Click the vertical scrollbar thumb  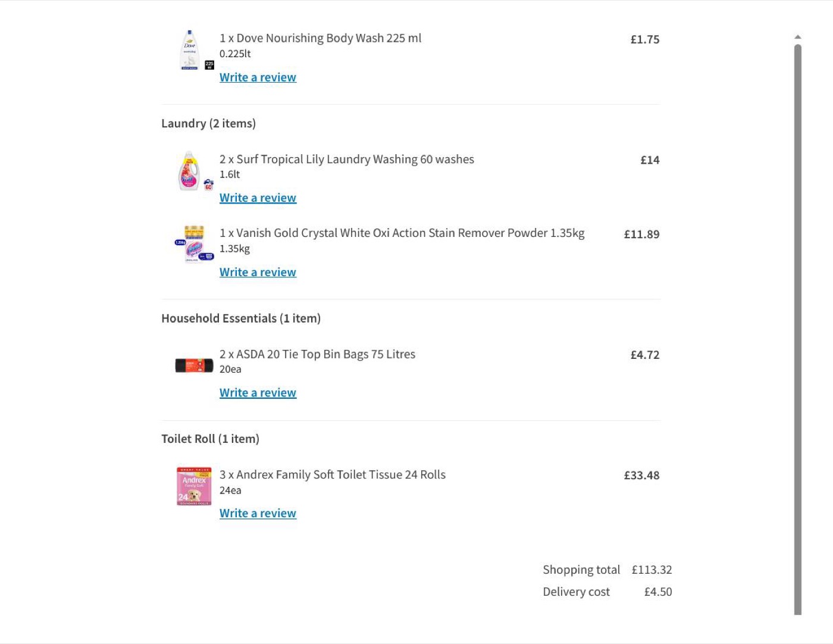[x=798, y=329]
